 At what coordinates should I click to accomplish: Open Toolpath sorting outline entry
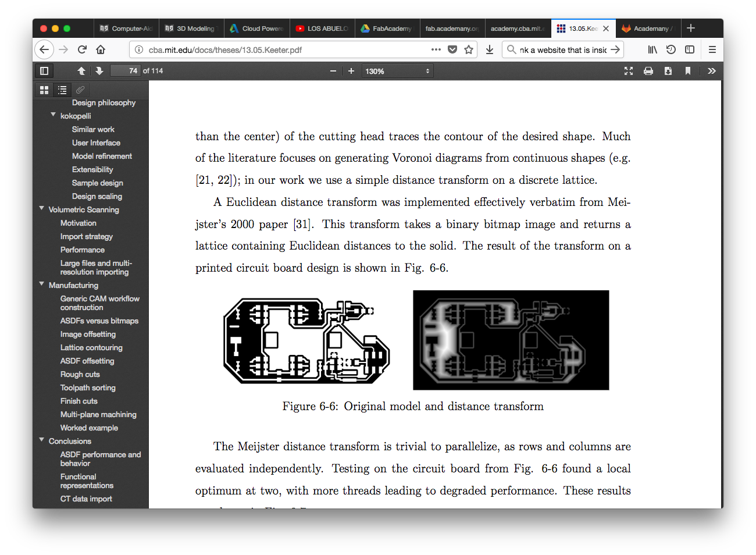[88, 387]
